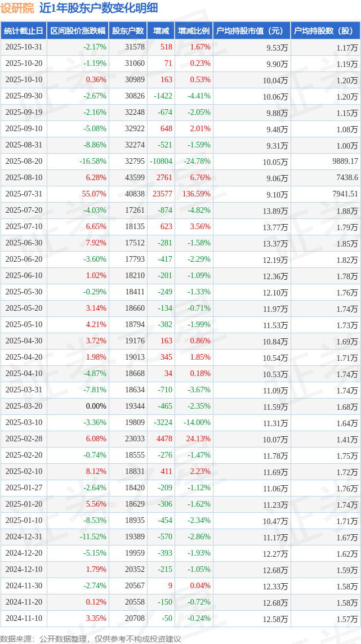Image resolution: width=361 pixels, height=644 pixels.
Task: Click the 0.00% price change cell
Action: coord(96,406)
